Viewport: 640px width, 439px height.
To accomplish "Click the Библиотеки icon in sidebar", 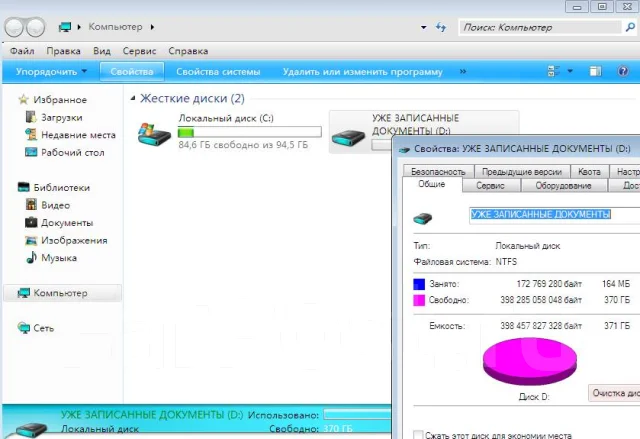I will pos(24,187).
